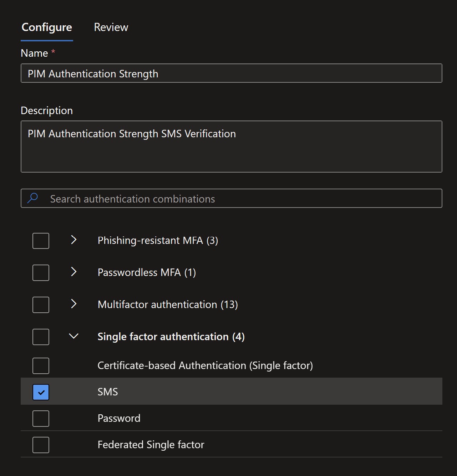
Task: Select the 'Certificate-based Authentication (Single factor)' row text
Action: point(205,366)
